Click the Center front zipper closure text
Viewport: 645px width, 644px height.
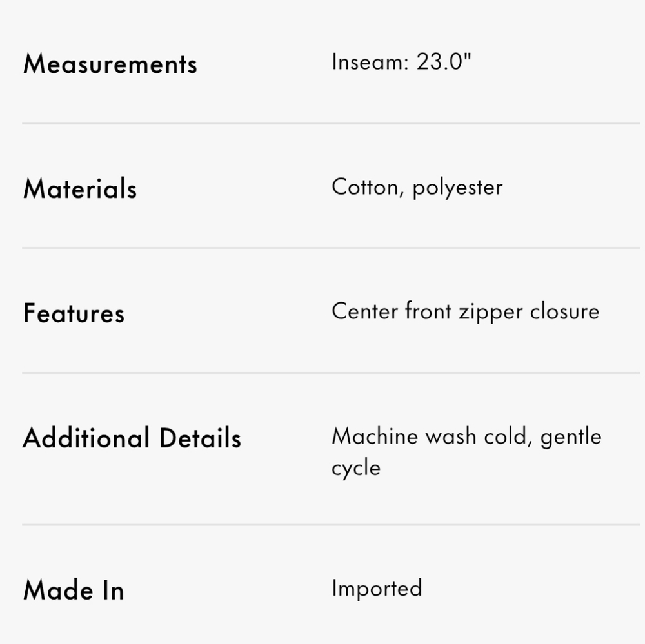tap(466, 312)
